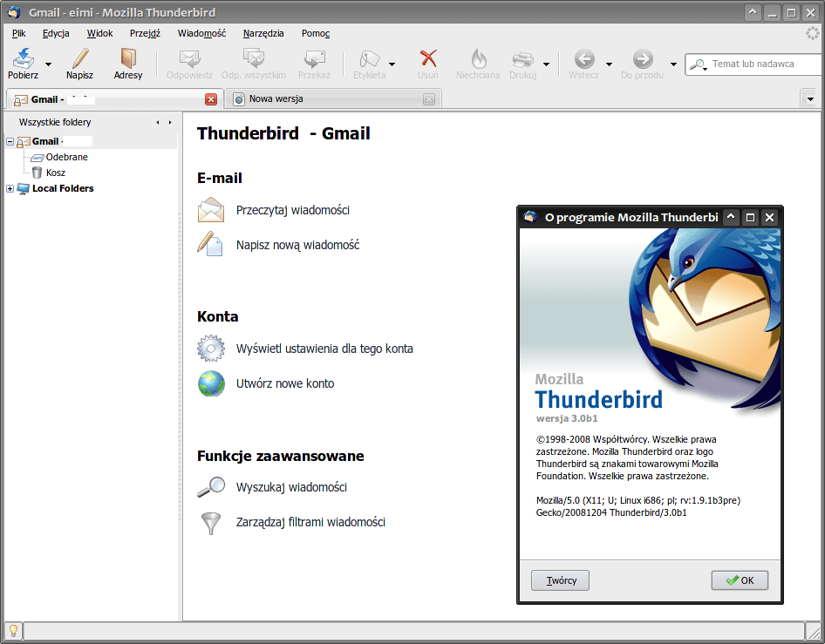The height and width of the screenshot is (644, 825).
Task: Click the Przeczytaj wiadomości link
Action: click(292, 210)
